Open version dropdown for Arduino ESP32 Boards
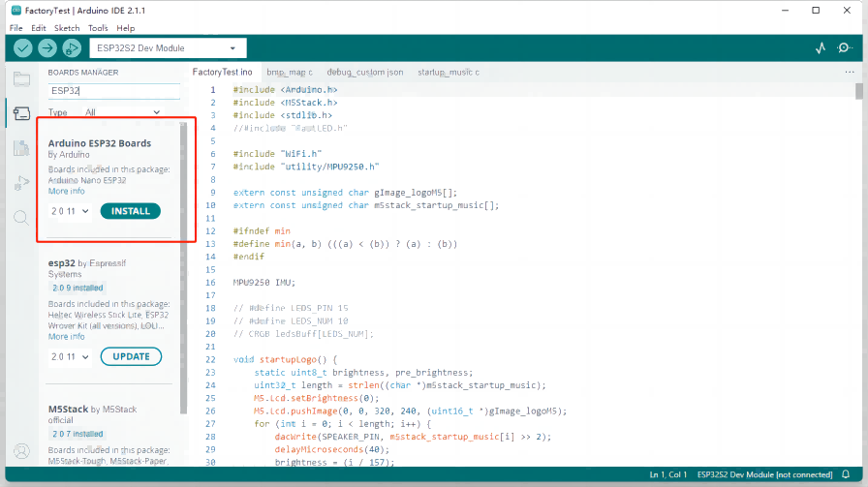868x487 pixels. 70,211
